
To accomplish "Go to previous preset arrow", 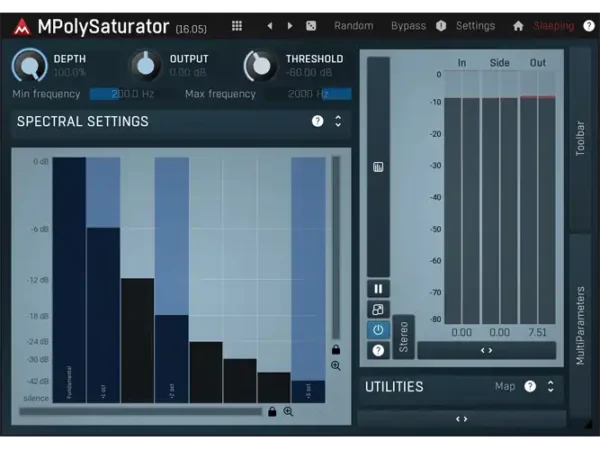I will click(270, 26).
